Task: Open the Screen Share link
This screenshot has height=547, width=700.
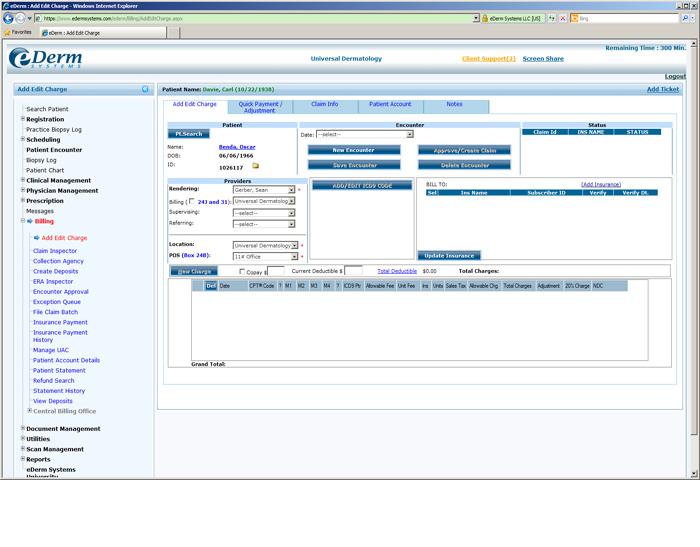Action: click(543, 58)
